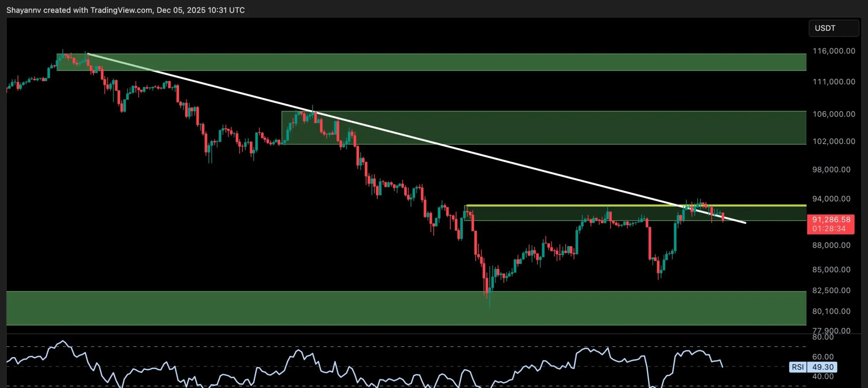Click the RSI value 49.30 tag
Image resolution: width=868 pixels, height=388 pixels.
coord(823,367)
